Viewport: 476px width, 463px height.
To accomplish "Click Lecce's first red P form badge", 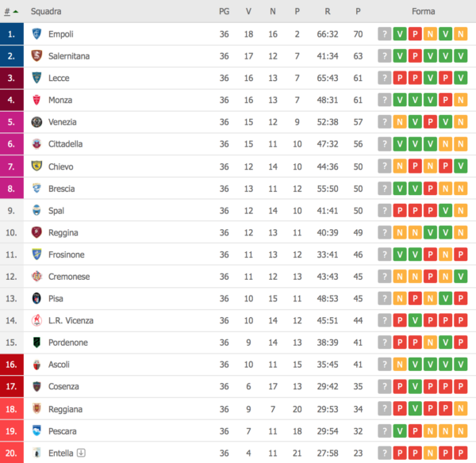I will coord(399,78).
